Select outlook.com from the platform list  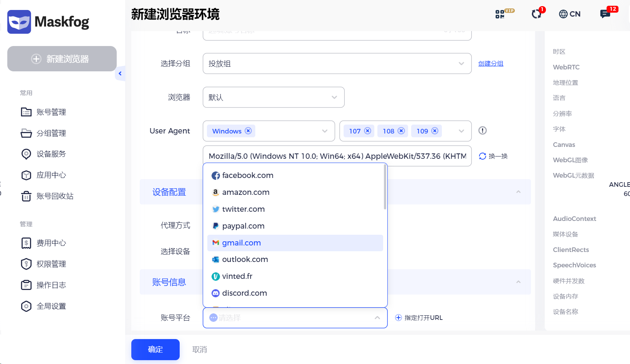295,259
